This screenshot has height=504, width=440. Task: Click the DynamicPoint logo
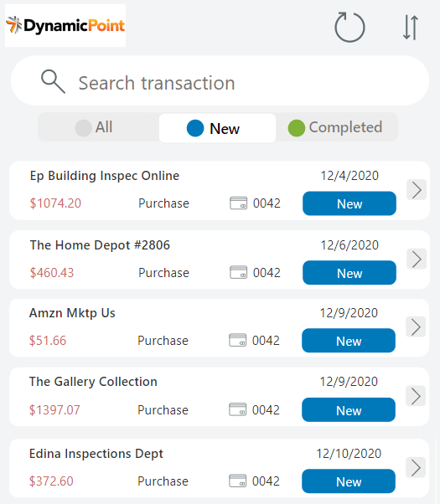65,25
